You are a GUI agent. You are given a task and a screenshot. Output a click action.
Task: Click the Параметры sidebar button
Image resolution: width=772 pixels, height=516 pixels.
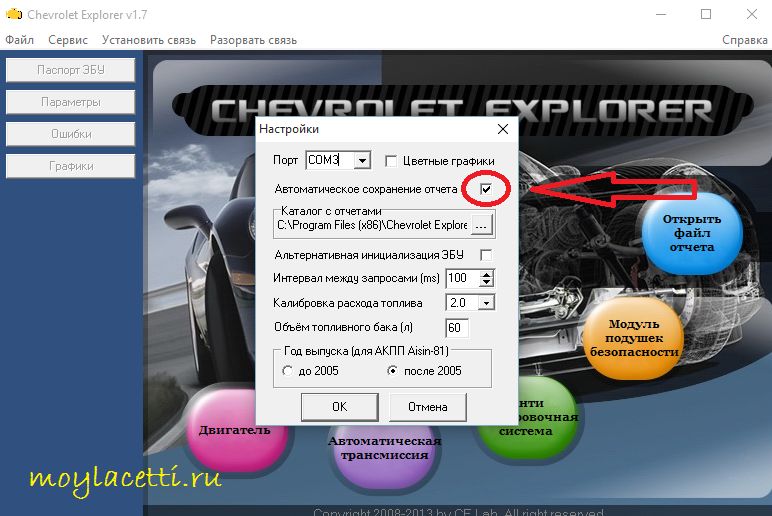[x=70, y=102]
